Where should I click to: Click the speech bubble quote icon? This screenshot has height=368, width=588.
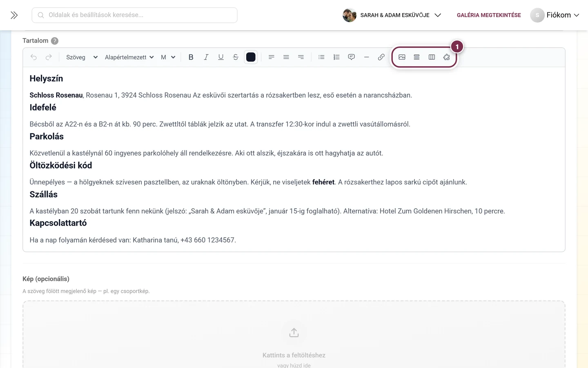pyautogui.click(x=351, y=57)
